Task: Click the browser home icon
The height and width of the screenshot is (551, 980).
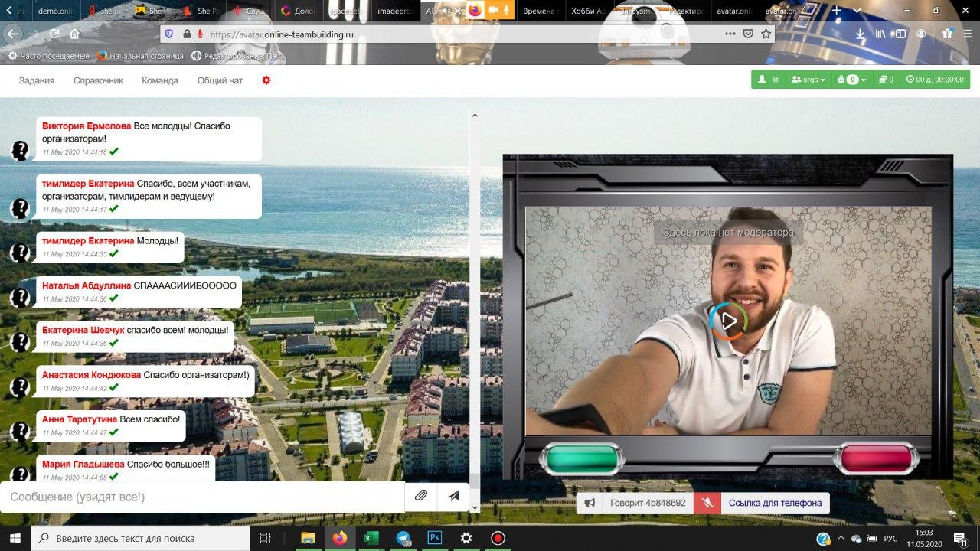Action: tap(74, 34)
